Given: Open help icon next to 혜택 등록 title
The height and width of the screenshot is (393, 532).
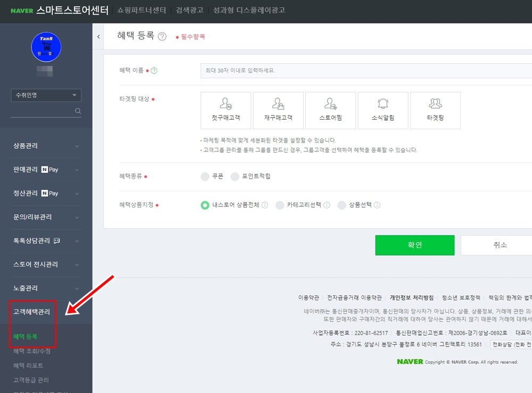Looking at the screenshot, I should [x=162, y=36].
